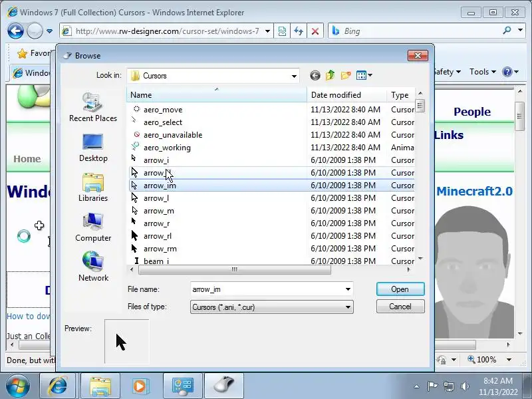Expand the Look in Cursors dropdown

[294, 76]
